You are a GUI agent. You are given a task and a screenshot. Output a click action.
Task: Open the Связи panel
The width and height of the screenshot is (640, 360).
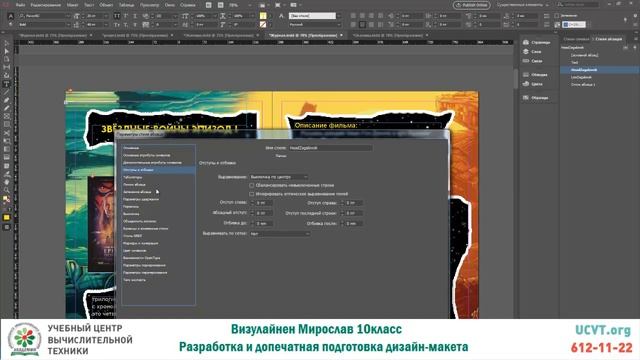click(x=533, y=61)
